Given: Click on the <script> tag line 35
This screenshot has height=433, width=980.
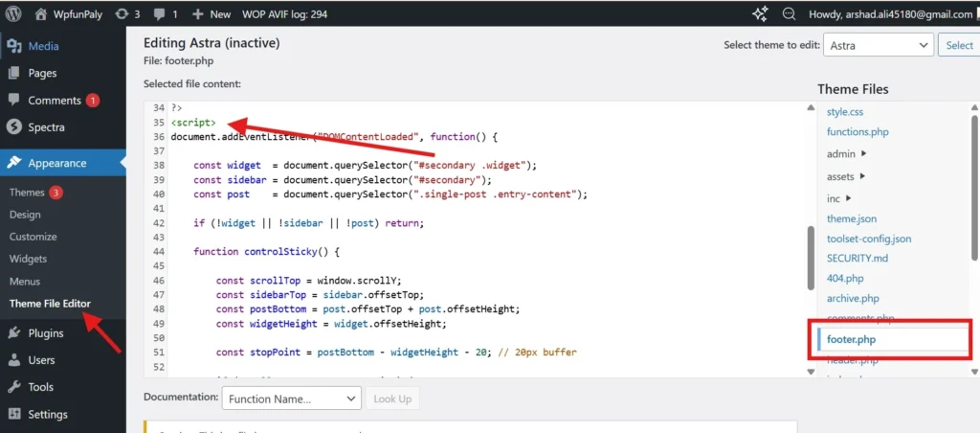Looking at the screenshot, I should (x=193, y=122).
